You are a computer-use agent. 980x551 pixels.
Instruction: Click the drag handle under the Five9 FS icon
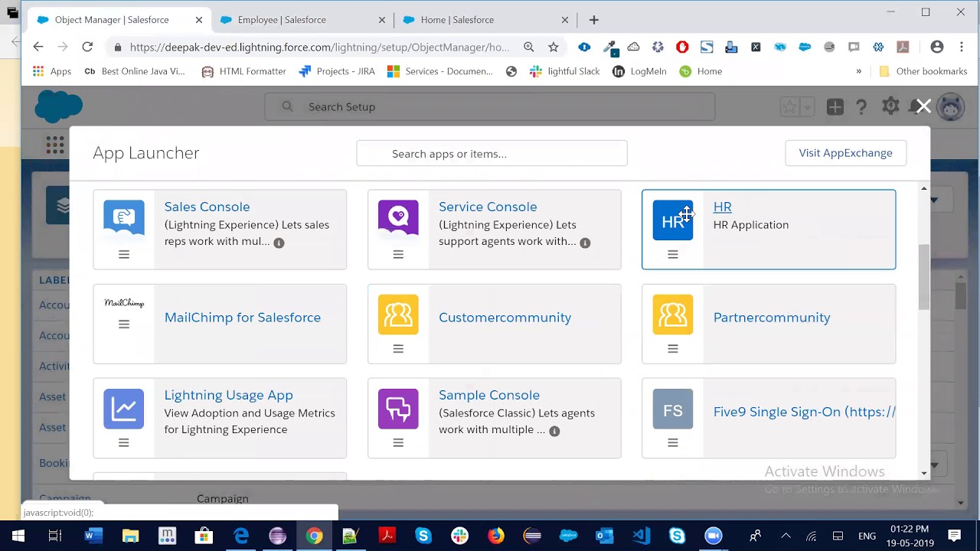[x=673, y=443]
